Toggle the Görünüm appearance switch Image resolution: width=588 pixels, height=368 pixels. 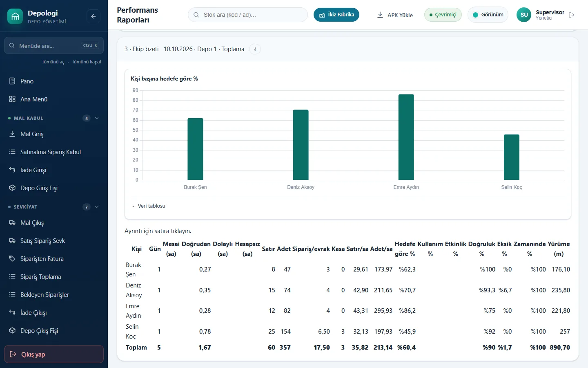point(488,15)
